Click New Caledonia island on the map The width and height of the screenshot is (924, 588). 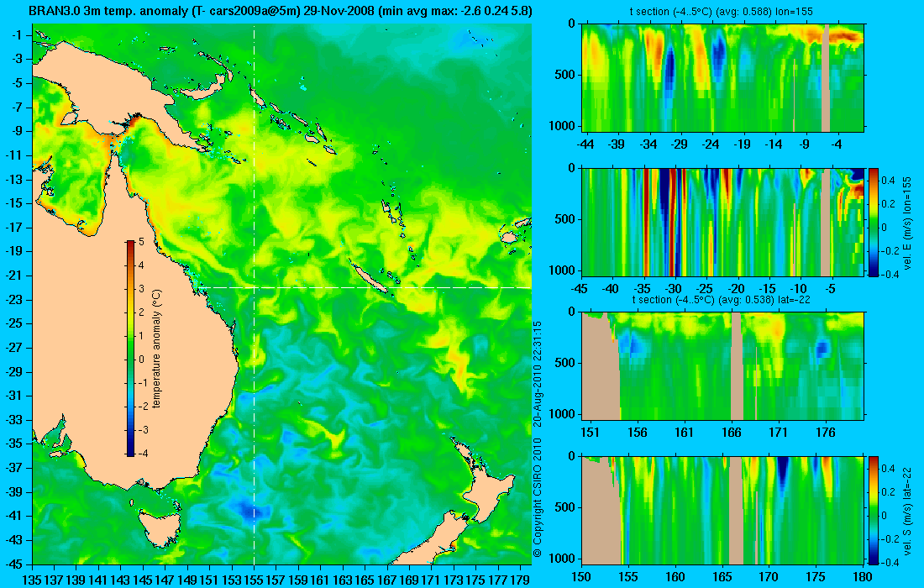pos(370,279)
